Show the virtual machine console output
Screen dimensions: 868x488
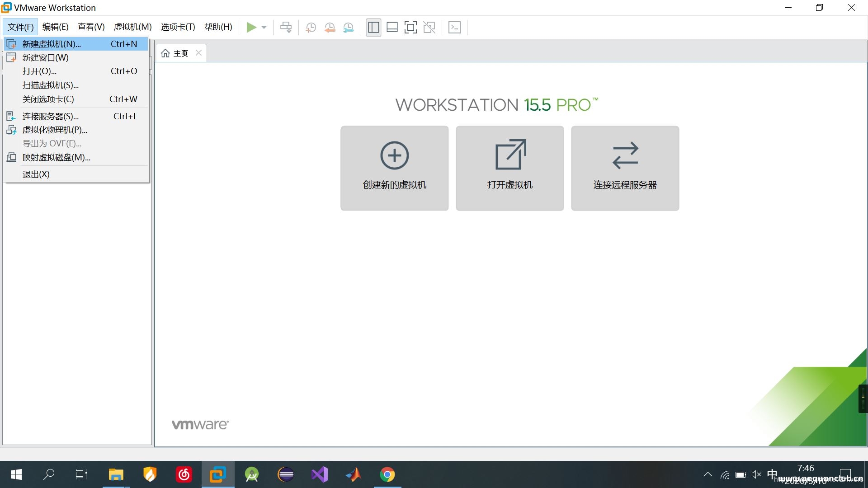tap(455, 27)
